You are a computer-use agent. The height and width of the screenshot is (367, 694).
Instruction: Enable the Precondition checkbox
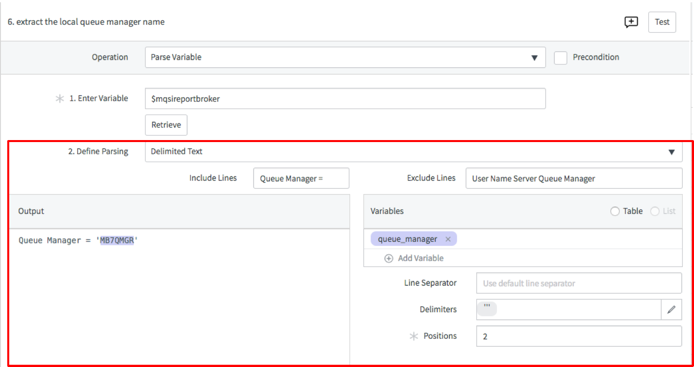561,58
